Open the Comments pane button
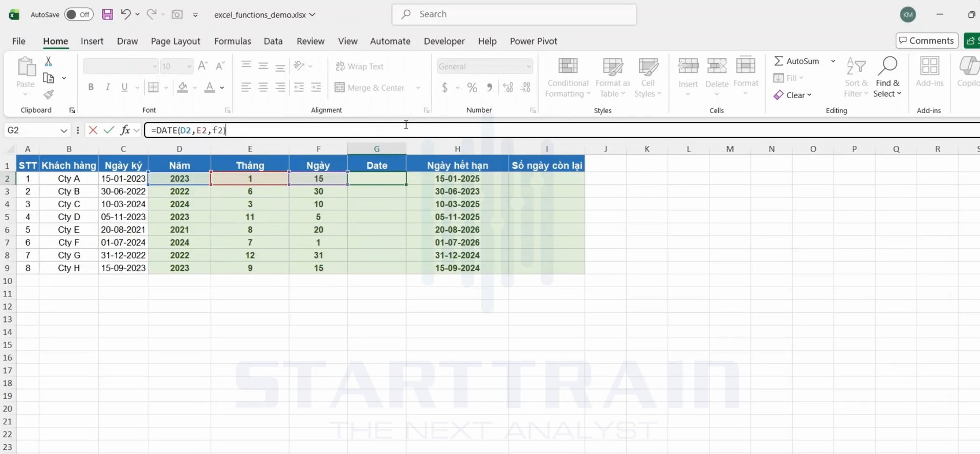Viewport: 980px width, 454px height. point(927,40)
